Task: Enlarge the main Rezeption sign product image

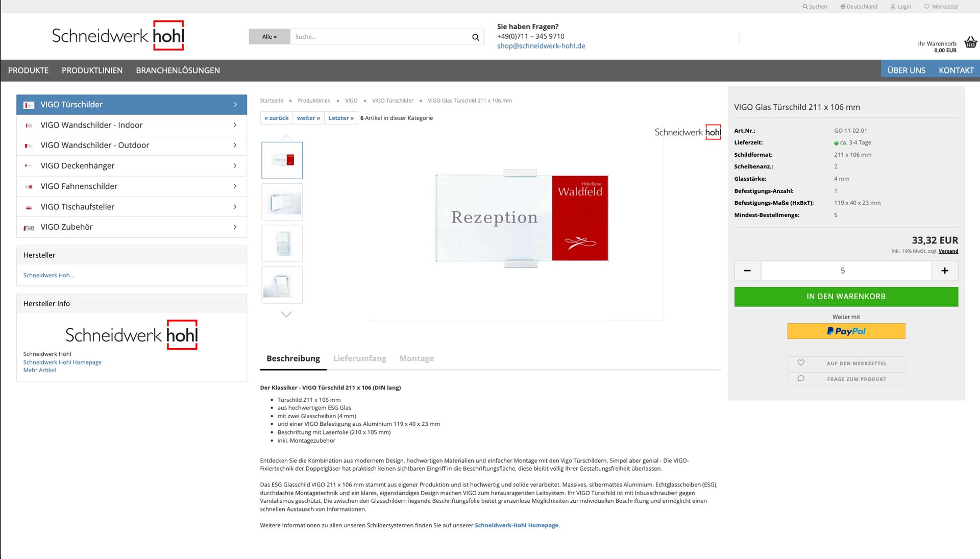Action: (522, 218)
